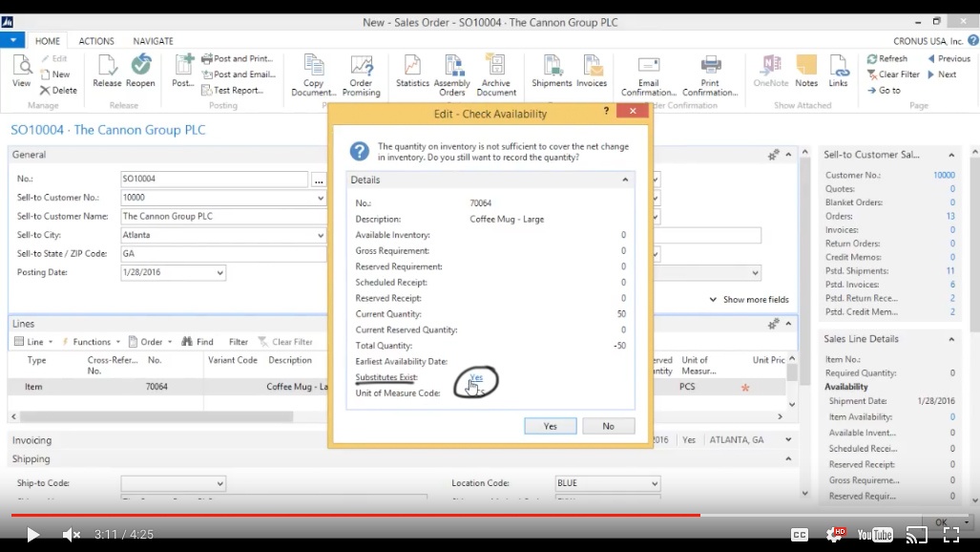
Task: Toggle closed captions on video player
Action: click(800, 535)
